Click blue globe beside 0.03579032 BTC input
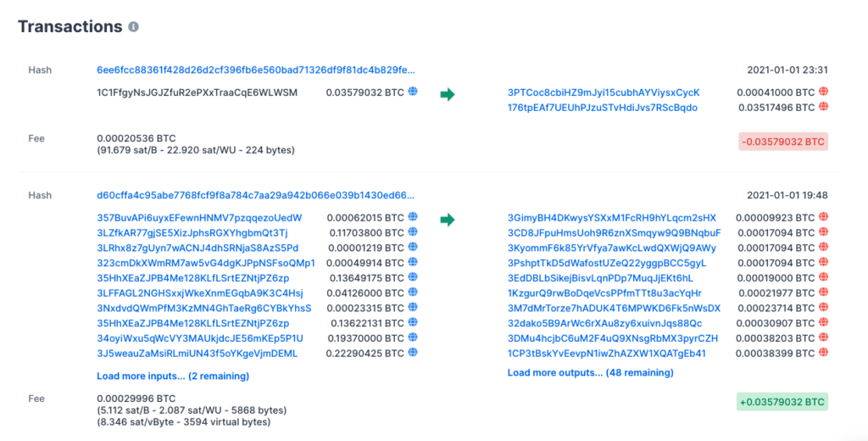 [x=413, y=92]
